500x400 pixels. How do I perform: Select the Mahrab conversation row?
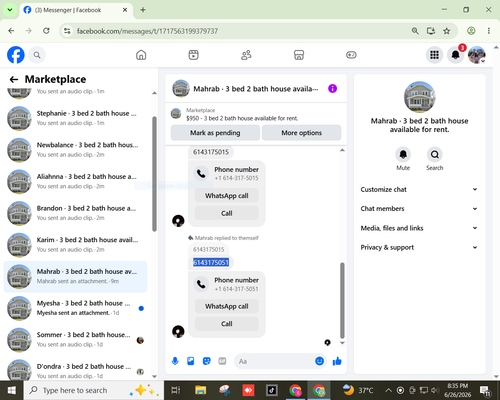75,276
